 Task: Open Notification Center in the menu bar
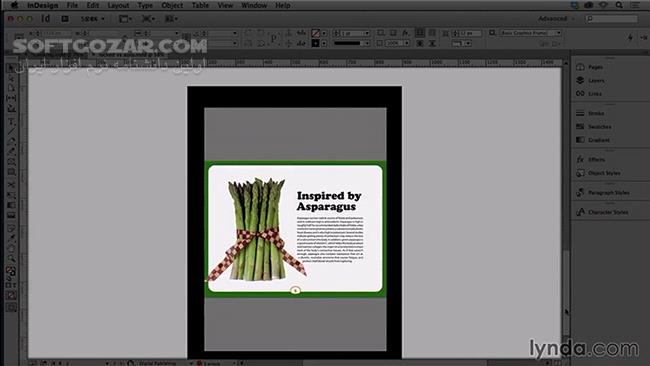tap(635, 5)
